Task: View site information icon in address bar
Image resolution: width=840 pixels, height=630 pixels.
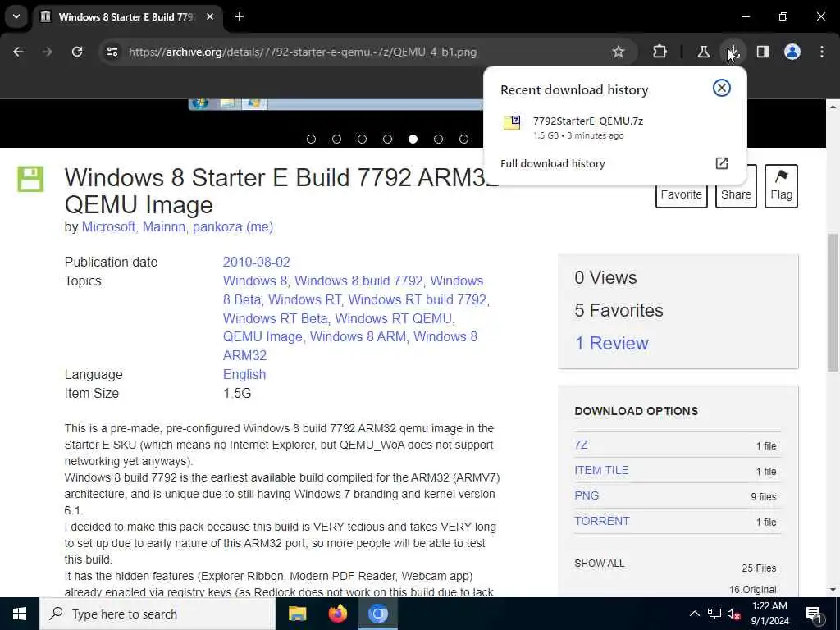Action: pos(112,52)
